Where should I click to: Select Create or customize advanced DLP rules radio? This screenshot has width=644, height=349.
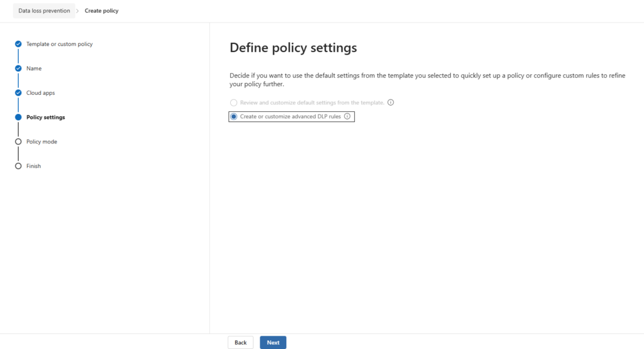[234, 117]
